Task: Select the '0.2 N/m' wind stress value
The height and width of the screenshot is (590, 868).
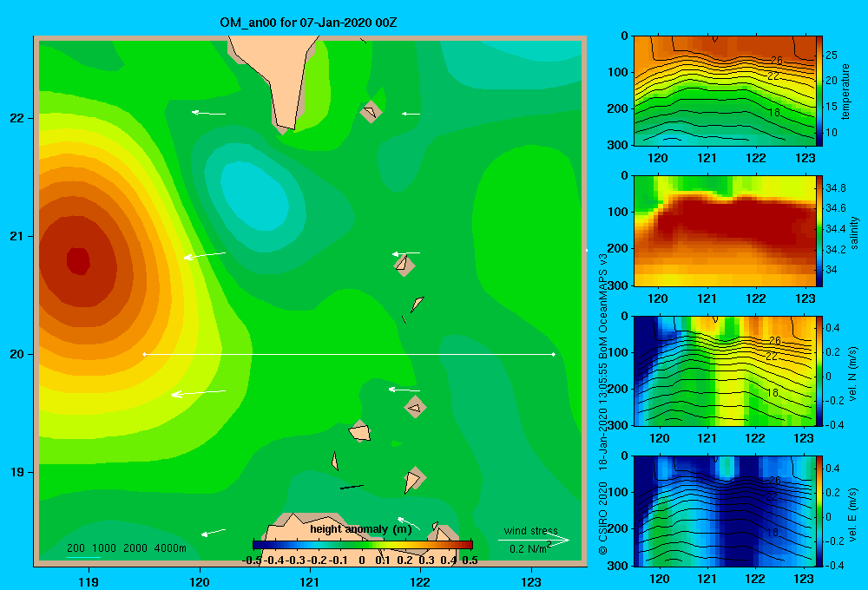Action: pos(528,549)
